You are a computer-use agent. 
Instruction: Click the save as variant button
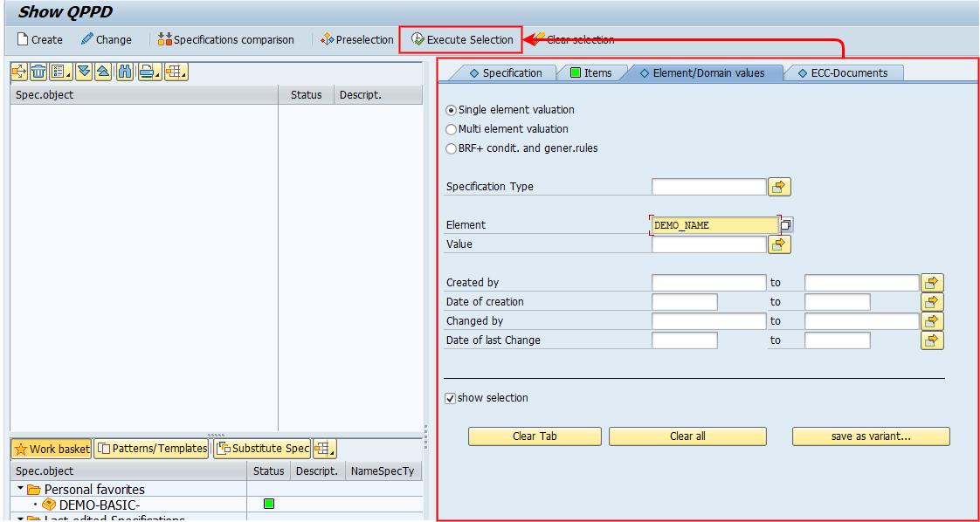[x=870, y=436]
